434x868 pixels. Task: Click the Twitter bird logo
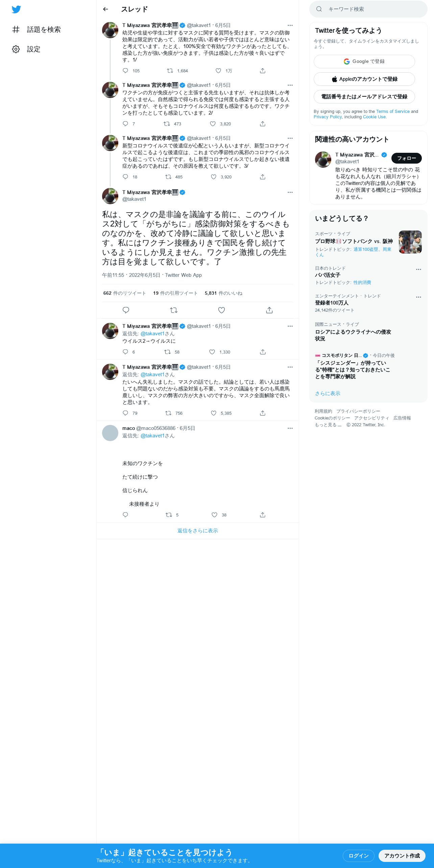click(x=16, y=9)
